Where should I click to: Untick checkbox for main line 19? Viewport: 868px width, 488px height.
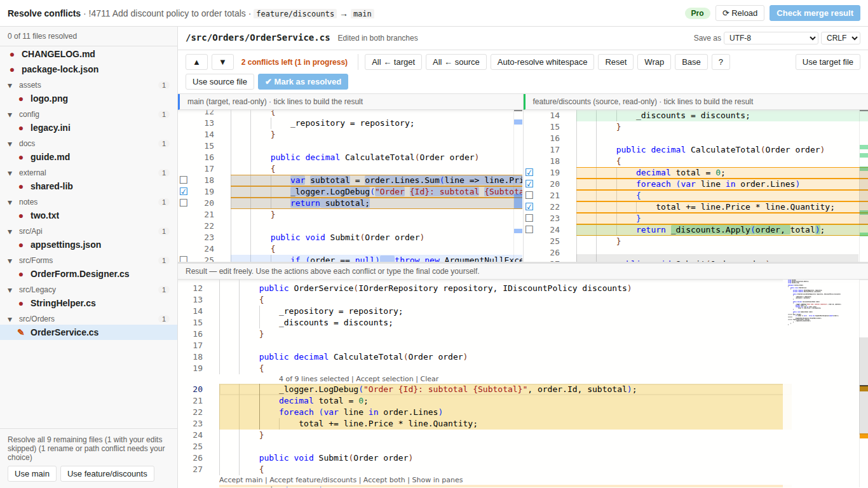click(x=184, y=191)
